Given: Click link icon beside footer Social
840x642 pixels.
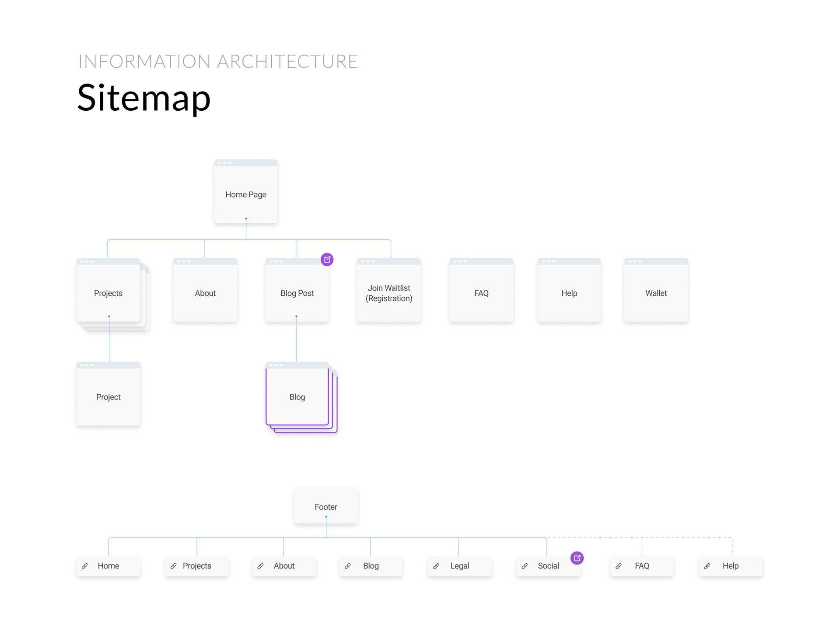Looking at the screenshot, I should click(x=525, y=566).
